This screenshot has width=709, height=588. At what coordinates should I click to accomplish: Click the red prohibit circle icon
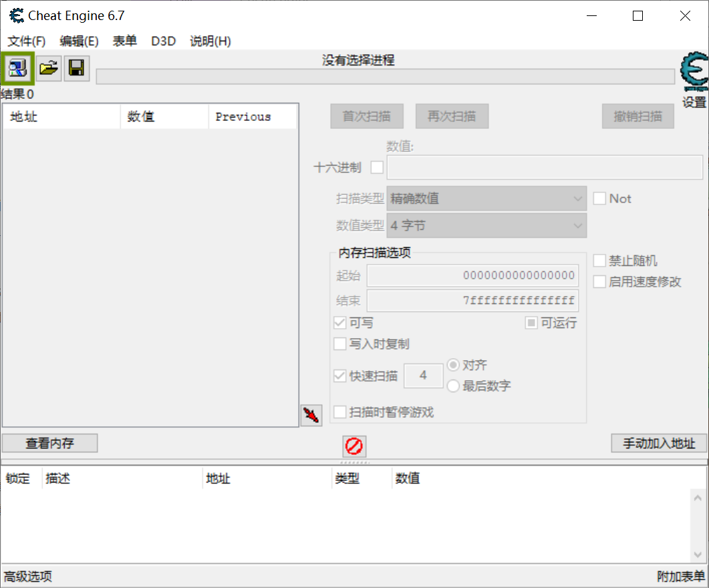tap(353, 446)
